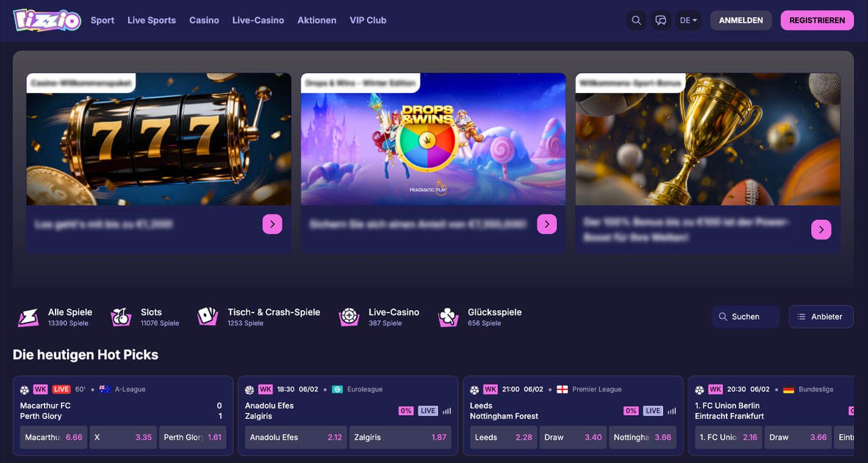This screenshot has height=463, width=868.
Task: Open the VIP Club menu item
Action: pyautogui.click(x=368, y=20)
